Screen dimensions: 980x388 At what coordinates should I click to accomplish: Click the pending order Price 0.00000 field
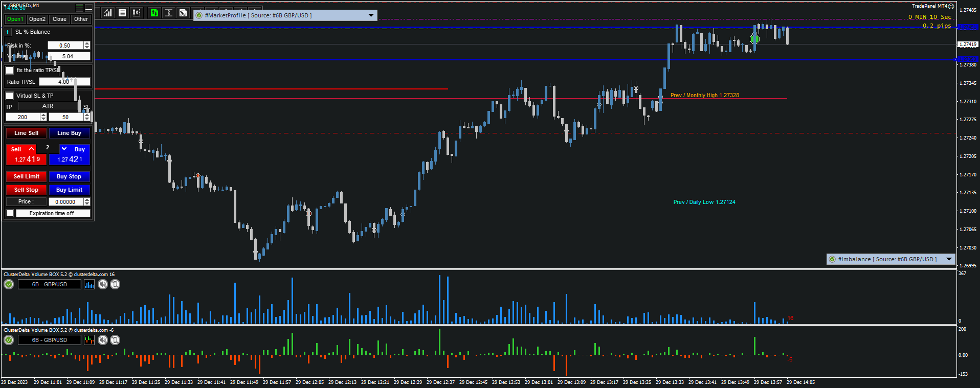tap(66, 202)
